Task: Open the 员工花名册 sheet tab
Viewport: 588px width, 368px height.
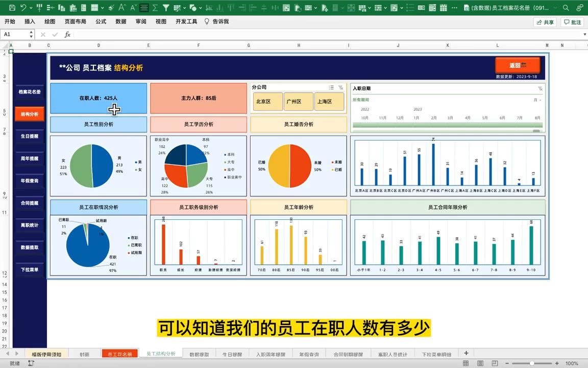Action: coord(120,353)
